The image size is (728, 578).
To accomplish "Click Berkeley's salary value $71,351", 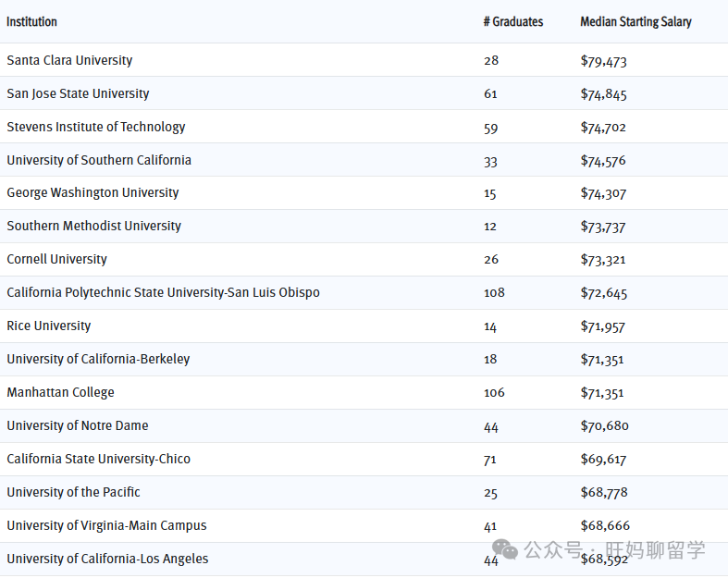I will (x=602, y=360).
